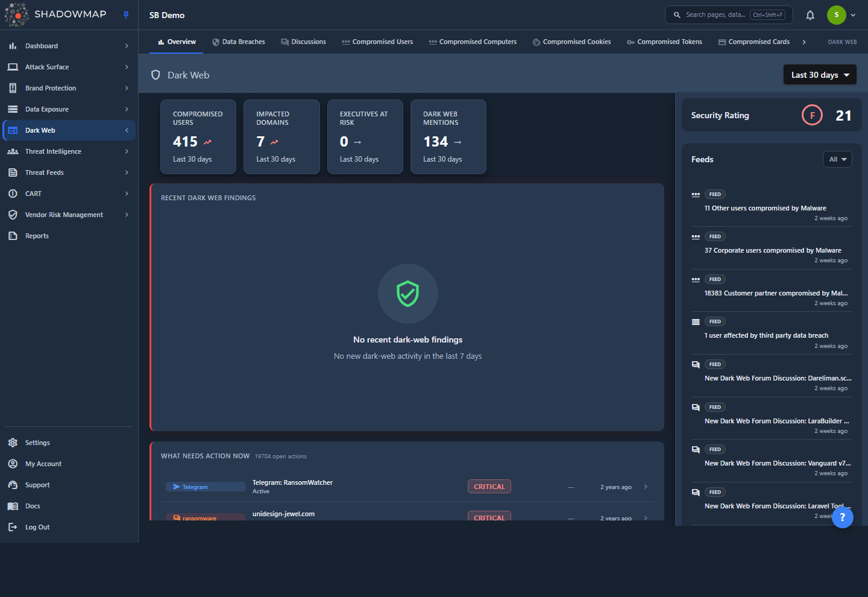This screenshot has width=868, height=597.
Task: Open the Compromised Users stat card
Action: [198, 137]
